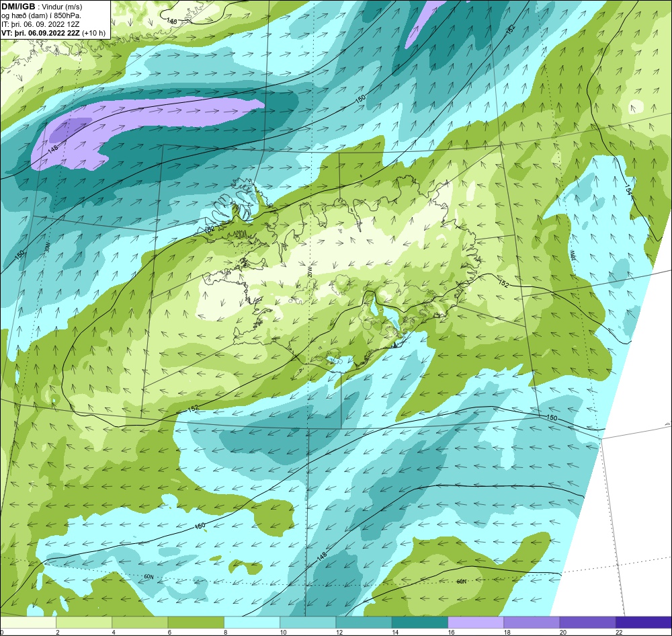Click the 'Vindur (m/s)' label

62,7
